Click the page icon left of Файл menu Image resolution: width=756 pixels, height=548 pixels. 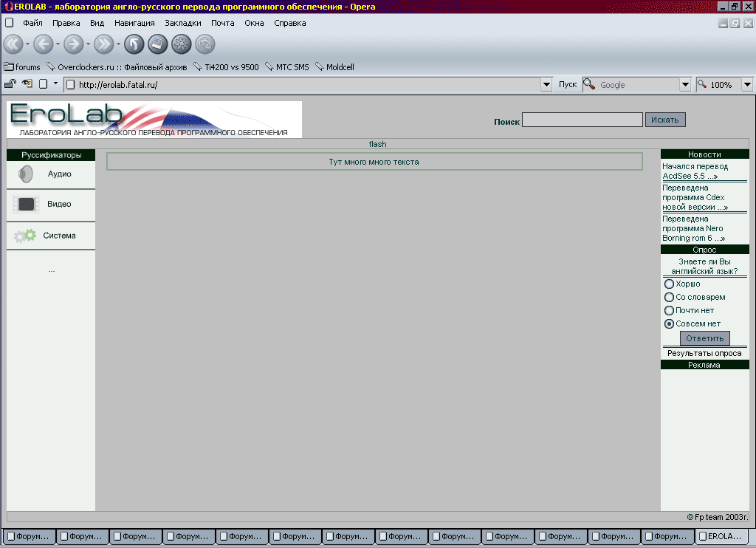tap(9, 23)
